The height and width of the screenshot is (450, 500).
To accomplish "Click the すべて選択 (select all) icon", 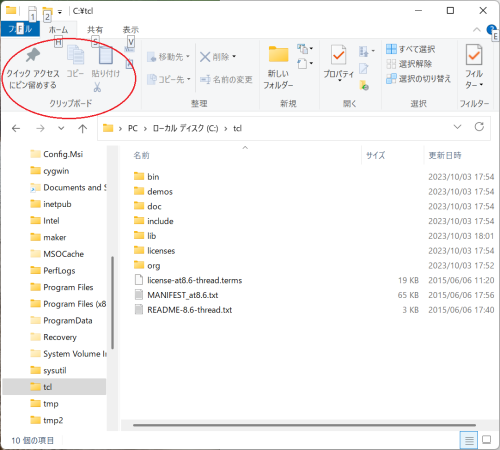I will (x=391, y=49).
